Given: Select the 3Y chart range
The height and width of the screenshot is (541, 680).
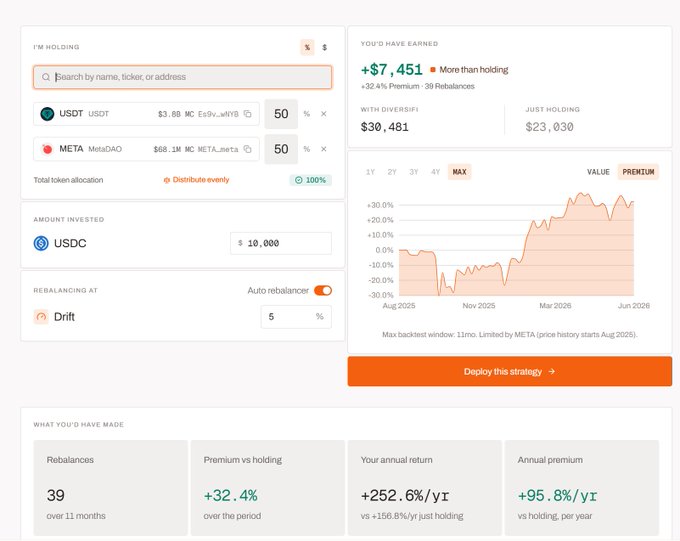Looking at the screenshot, I should click(414, 172).
